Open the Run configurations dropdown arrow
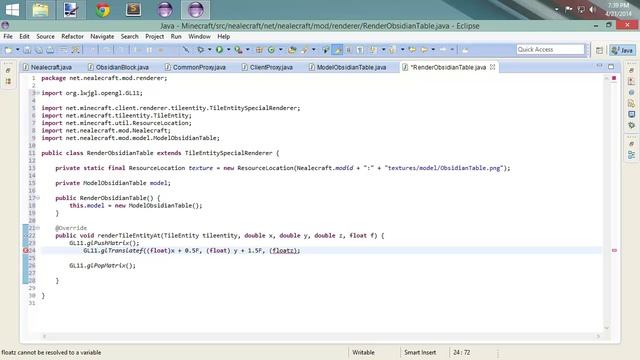This screenshot has width=640, height=360. pyautogui.click(x=229, y=50)
